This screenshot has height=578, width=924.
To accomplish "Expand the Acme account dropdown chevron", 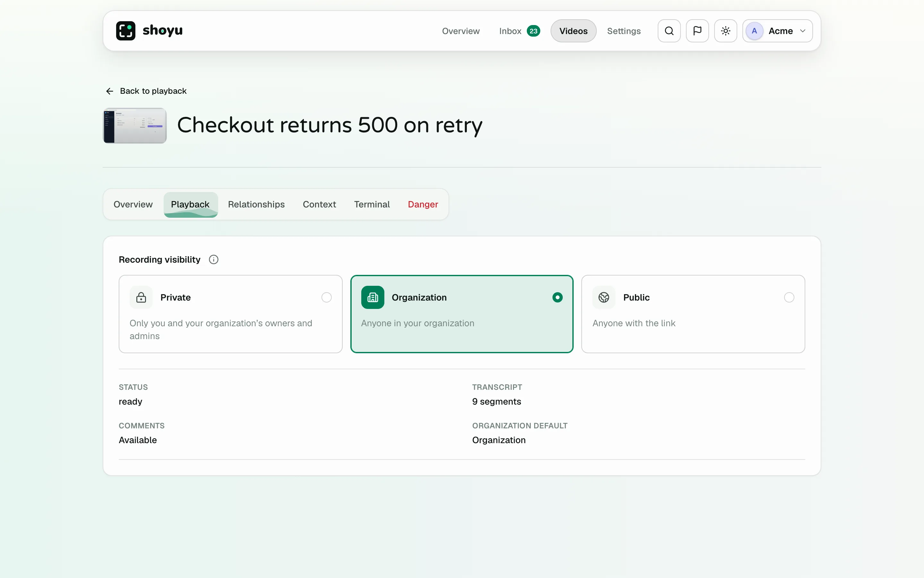I will pyautogui.click(x=803, y=31).
